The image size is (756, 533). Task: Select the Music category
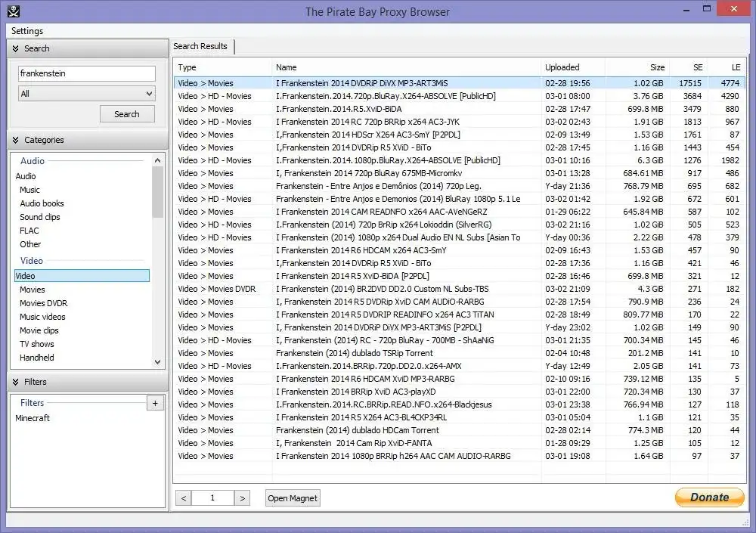click(x=30, y=190)
